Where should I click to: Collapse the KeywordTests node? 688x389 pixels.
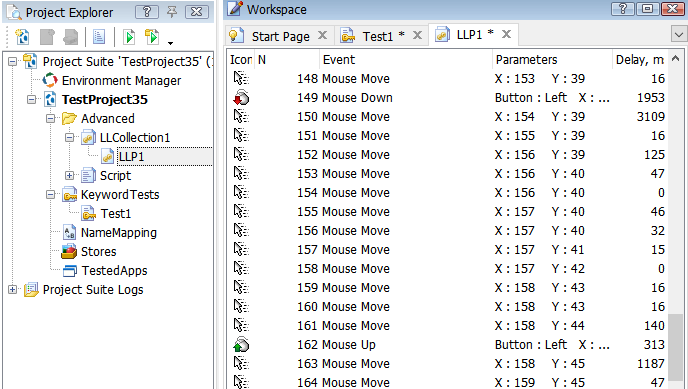pos(50,194)
